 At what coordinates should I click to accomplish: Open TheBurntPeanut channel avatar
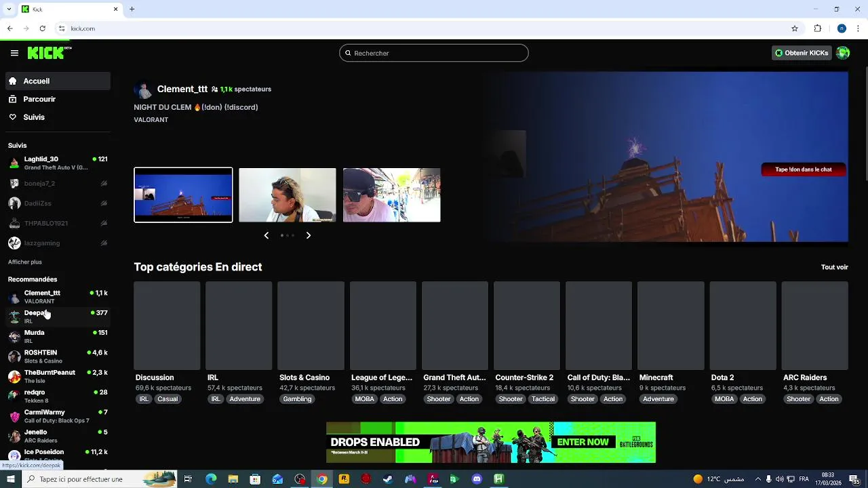pyautogui.click(x=14, y=376)
